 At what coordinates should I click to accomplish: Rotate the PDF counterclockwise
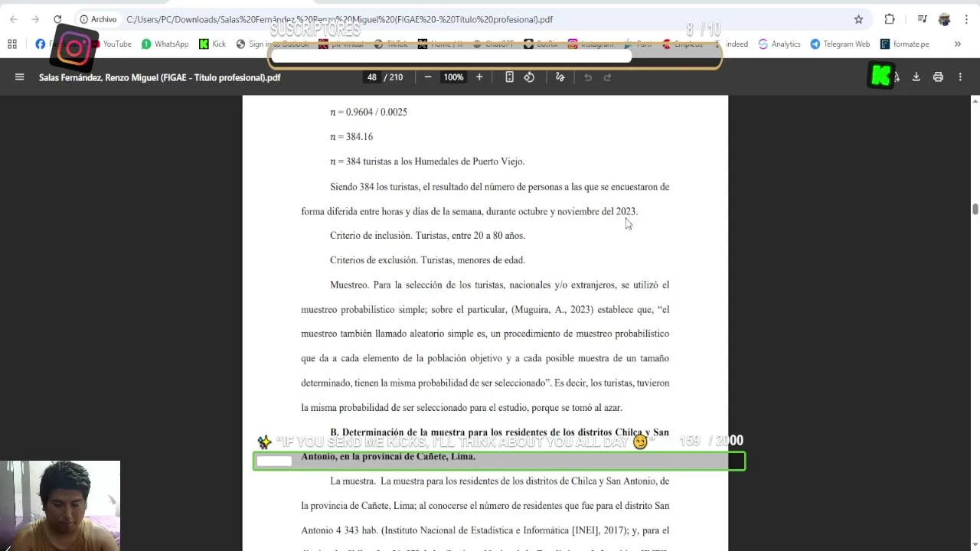529,77
